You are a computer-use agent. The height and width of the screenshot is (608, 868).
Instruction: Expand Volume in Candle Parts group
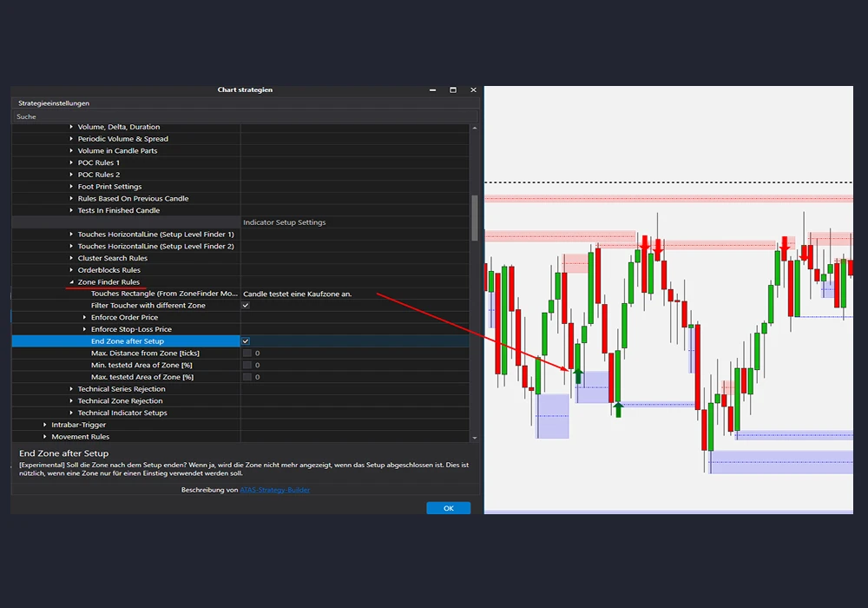[x=71, y=150]
